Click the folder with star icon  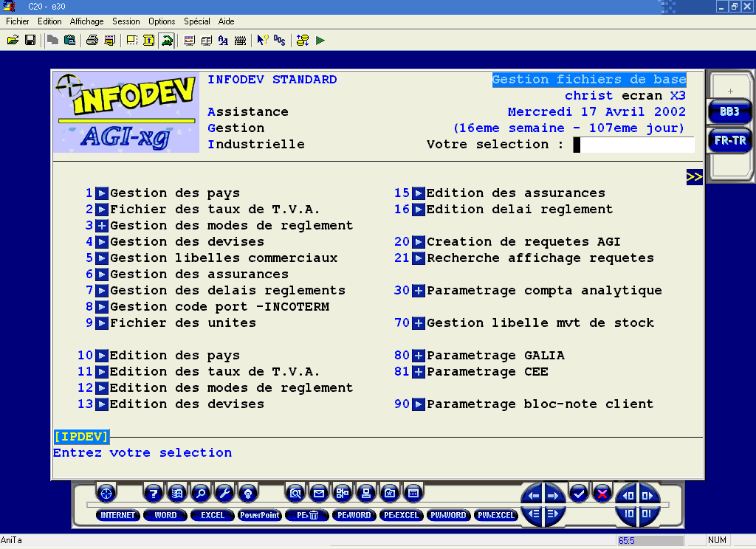(x=390, y=493)
